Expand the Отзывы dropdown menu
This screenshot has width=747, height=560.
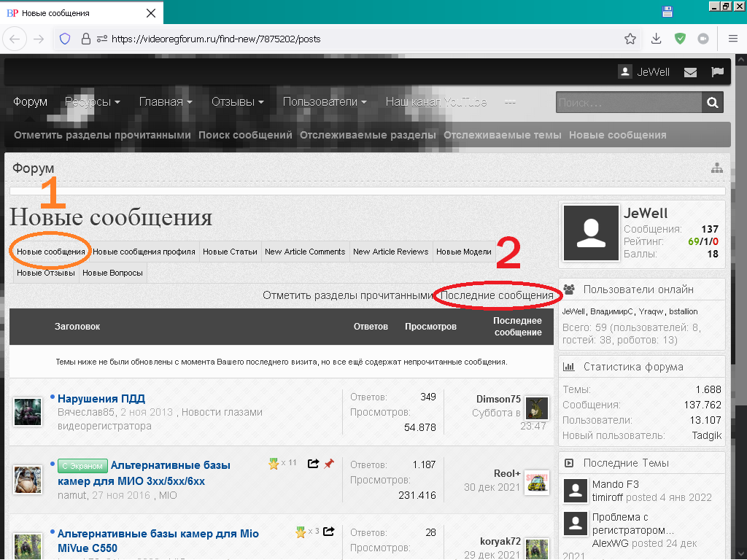[x=237, y=102]
